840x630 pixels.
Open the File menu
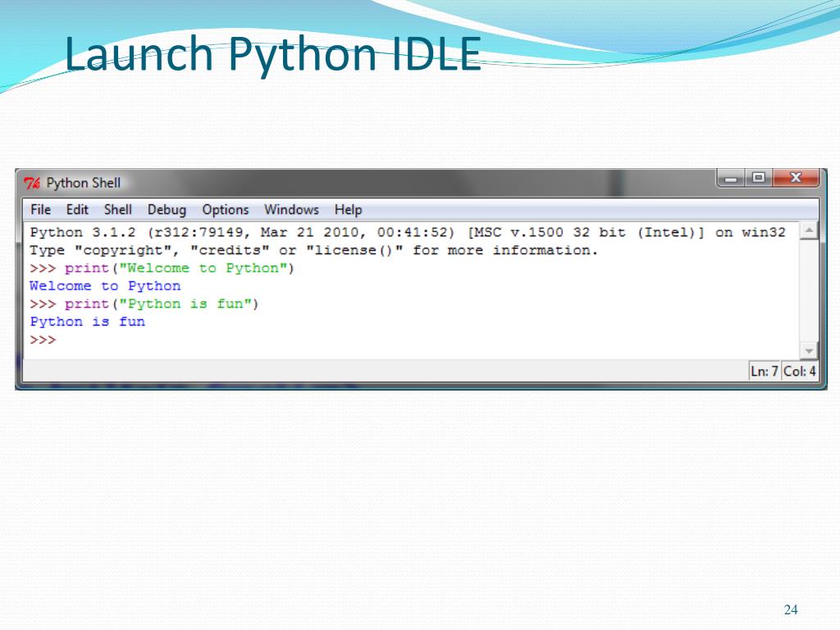point(41,209)
